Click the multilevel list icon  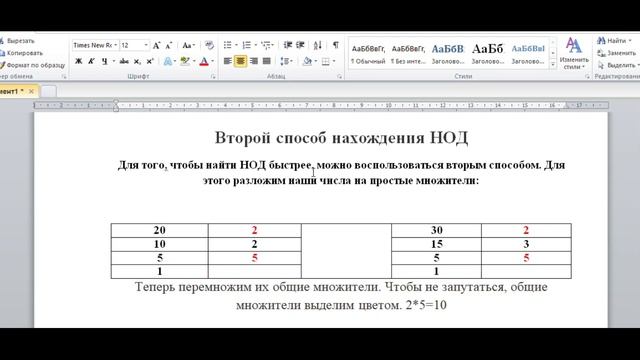coord(266,45)
